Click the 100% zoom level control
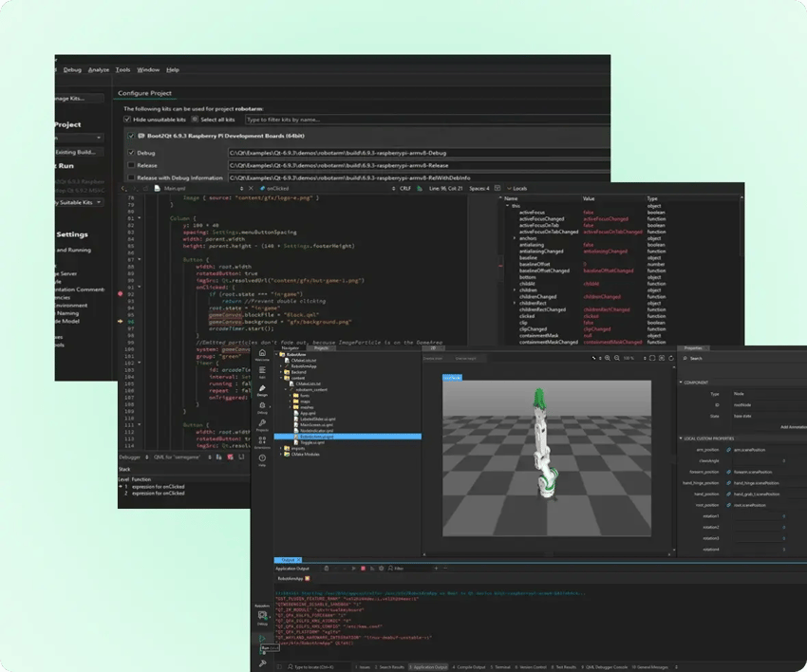 point(629,358)
